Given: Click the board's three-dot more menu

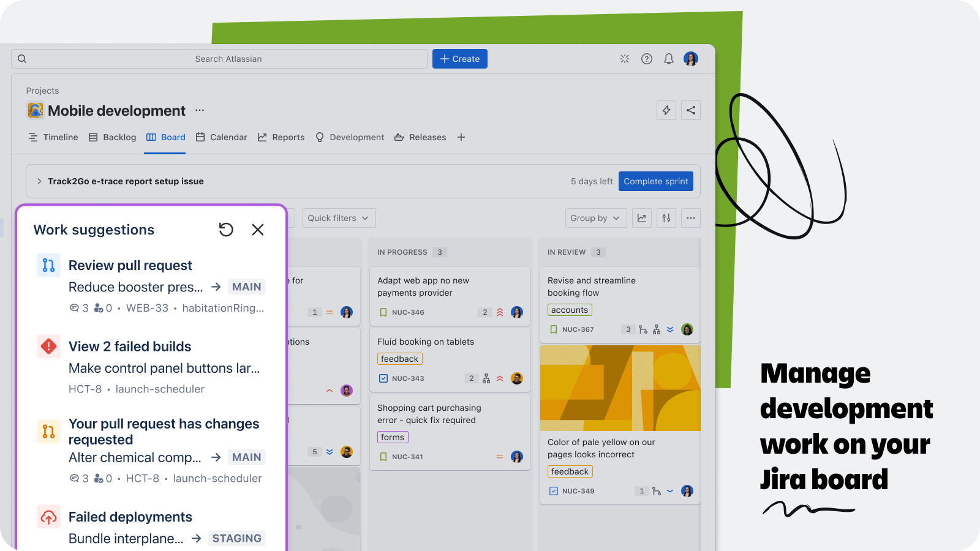Looking at the screenshot, I should click(691, 218).
